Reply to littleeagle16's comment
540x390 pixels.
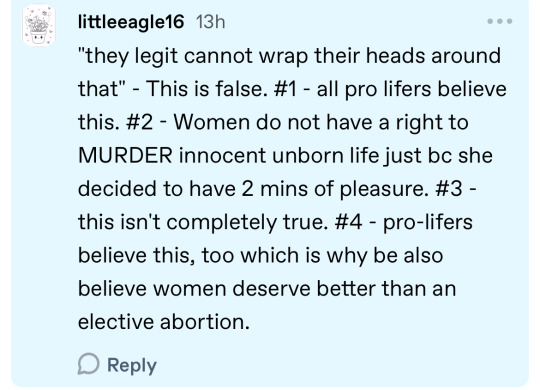[x=117, y=365]
